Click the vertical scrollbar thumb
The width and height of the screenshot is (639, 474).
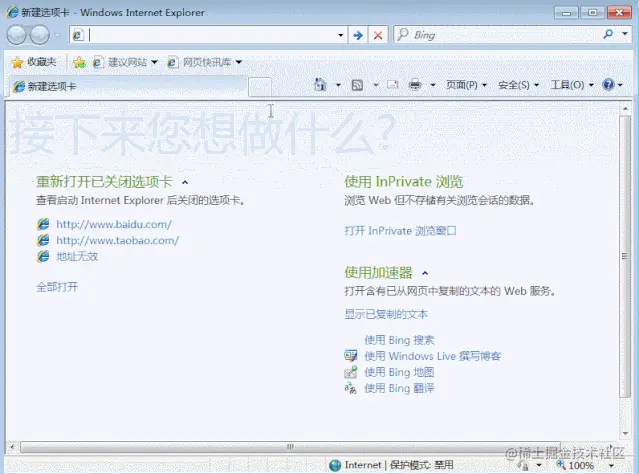[625, 256]
